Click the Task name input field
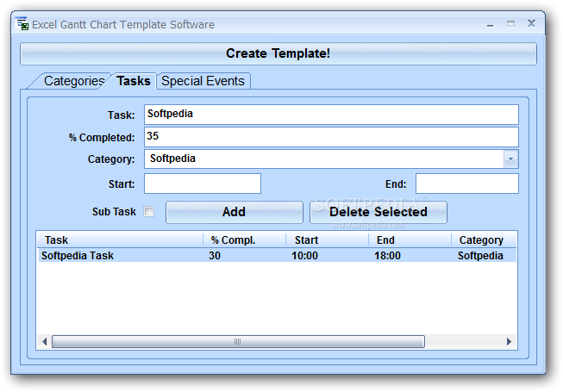The height and width of the screenshot is (392, 563). (x=331, y=115)
